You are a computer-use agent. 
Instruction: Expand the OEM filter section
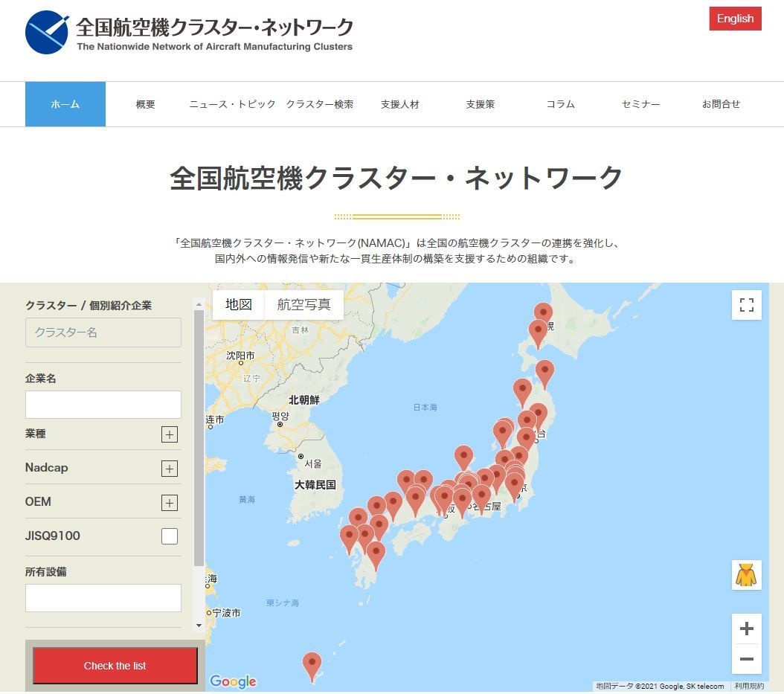coord(170,503)
